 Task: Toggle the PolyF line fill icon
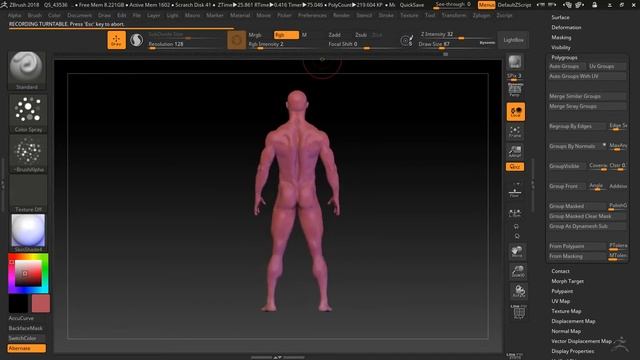click(519, 312)
